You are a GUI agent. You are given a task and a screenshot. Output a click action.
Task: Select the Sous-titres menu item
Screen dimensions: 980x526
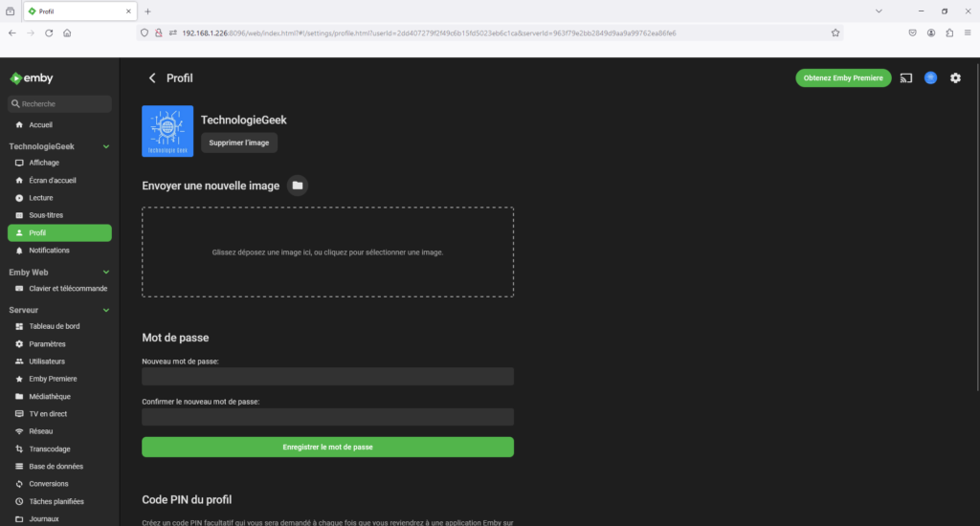point(46,215)
